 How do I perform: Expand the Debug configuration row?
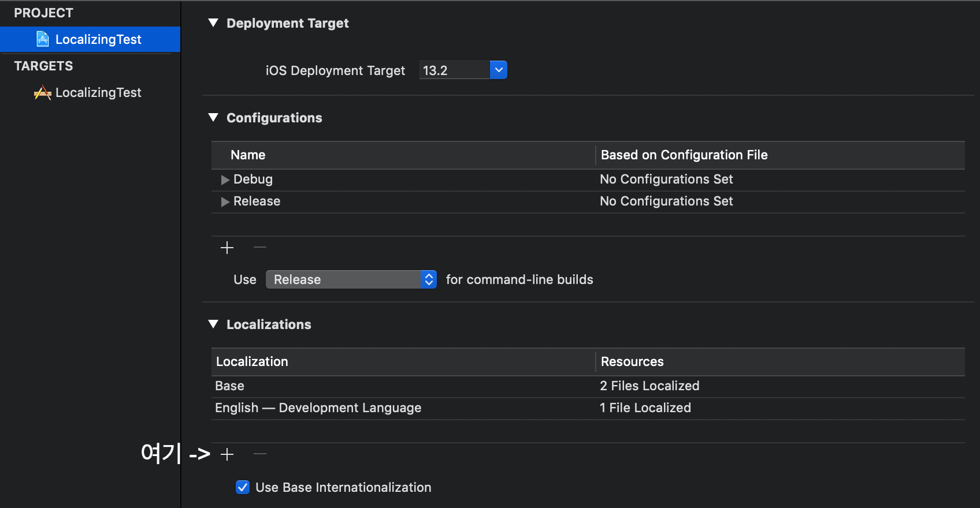[x=225, y=180]
